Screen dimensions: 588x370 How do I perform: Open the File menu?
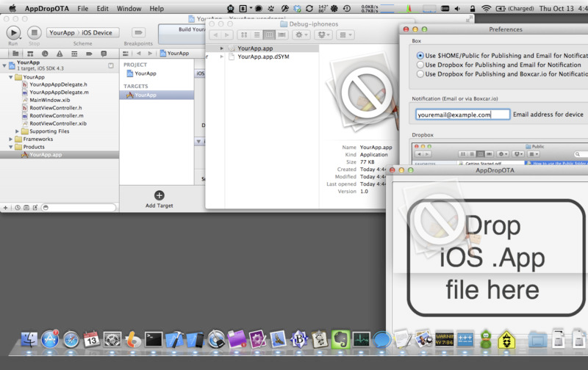coord(83,9)
